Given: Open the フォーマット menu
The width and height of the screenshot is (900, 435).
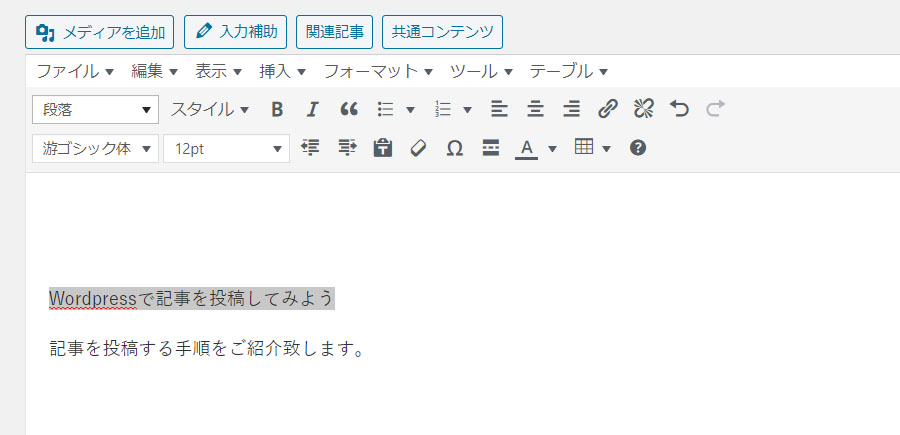Looking at the screenshot, I should click(x=377, y=71).
